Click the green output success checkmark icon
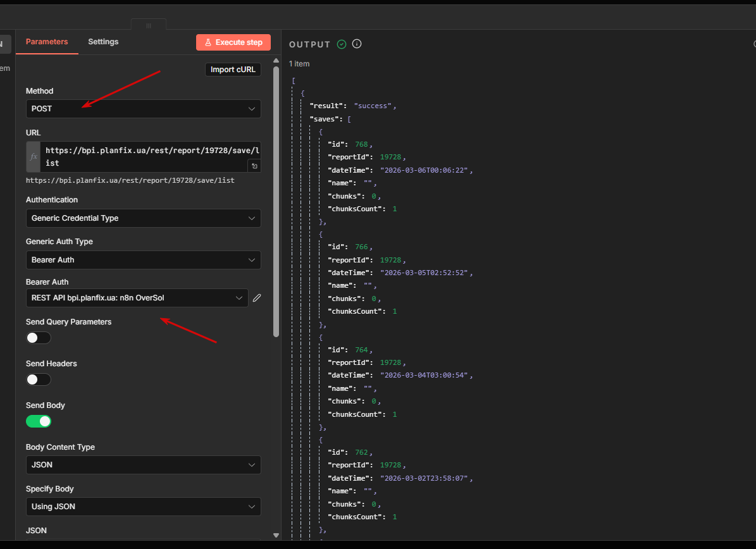This screenshot has height=549, width=756. tap(342, 44)
